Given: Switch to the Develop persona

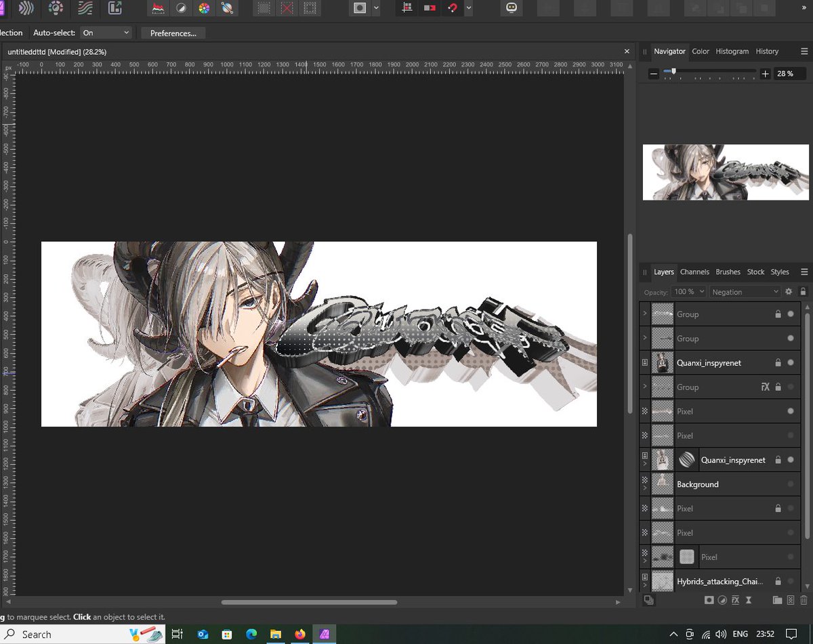Looking at the screenshot, I should click(x=56, y=8).
